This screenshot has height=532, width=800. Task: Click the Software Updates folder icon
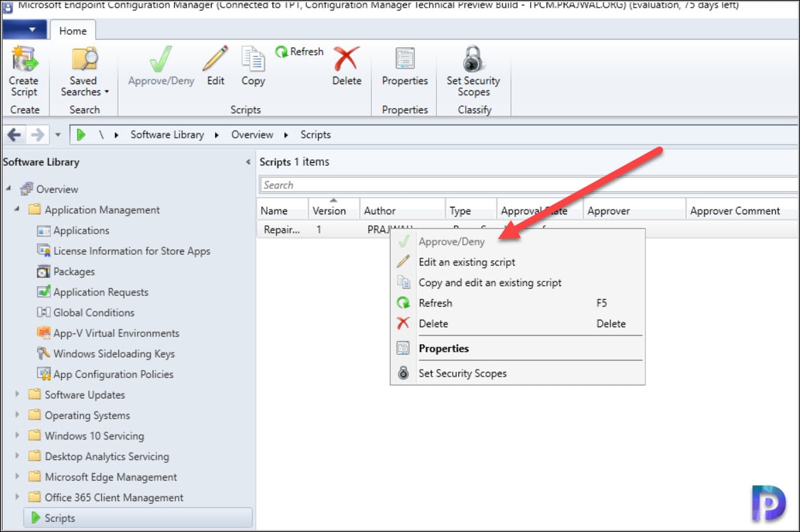(x=35, y=394)
